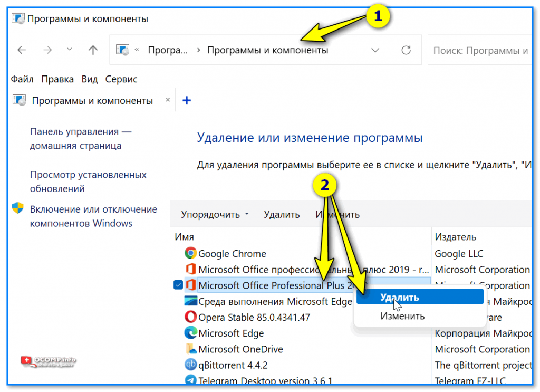
Task: Select the Программы и компоненты tab
Action: 92,101
